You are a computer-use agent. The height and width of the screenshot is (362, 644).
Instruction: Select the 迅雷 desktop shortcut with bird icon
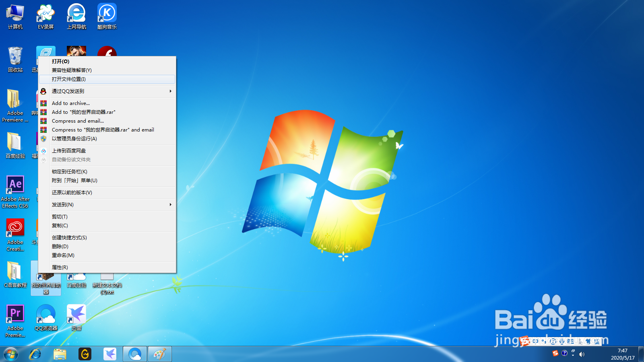pyautogui.click(x=76, y=318)
